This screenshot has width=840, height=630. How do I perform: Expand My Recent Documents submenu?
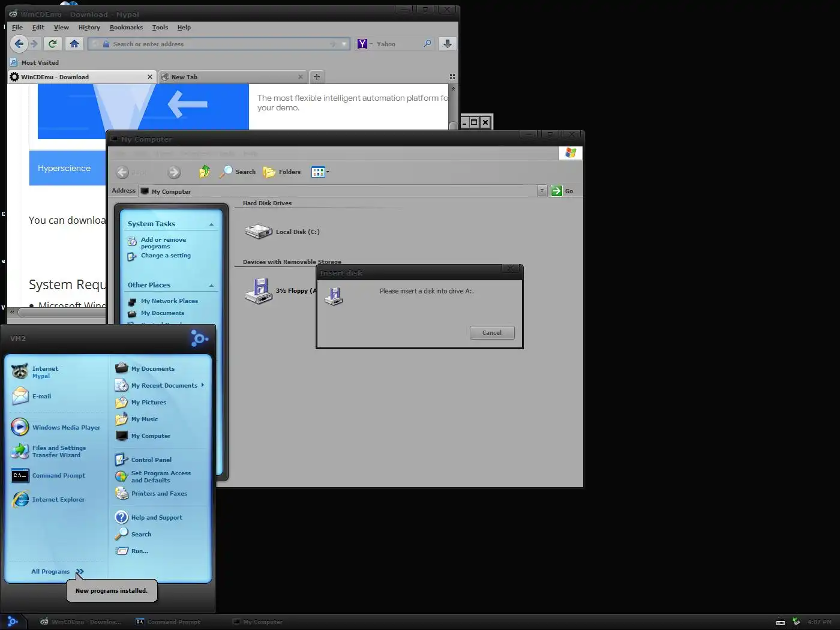[x=160, y=385]
